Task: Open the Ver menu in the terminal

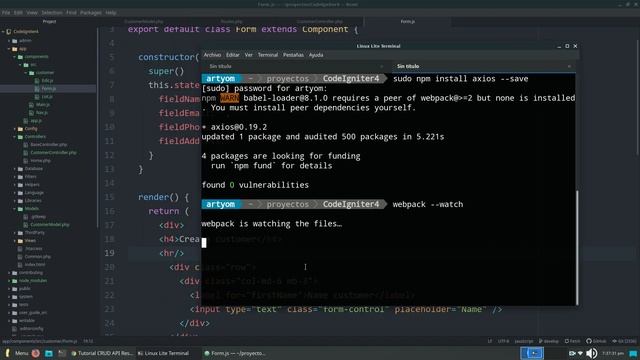Action: (x=249, y=55)
